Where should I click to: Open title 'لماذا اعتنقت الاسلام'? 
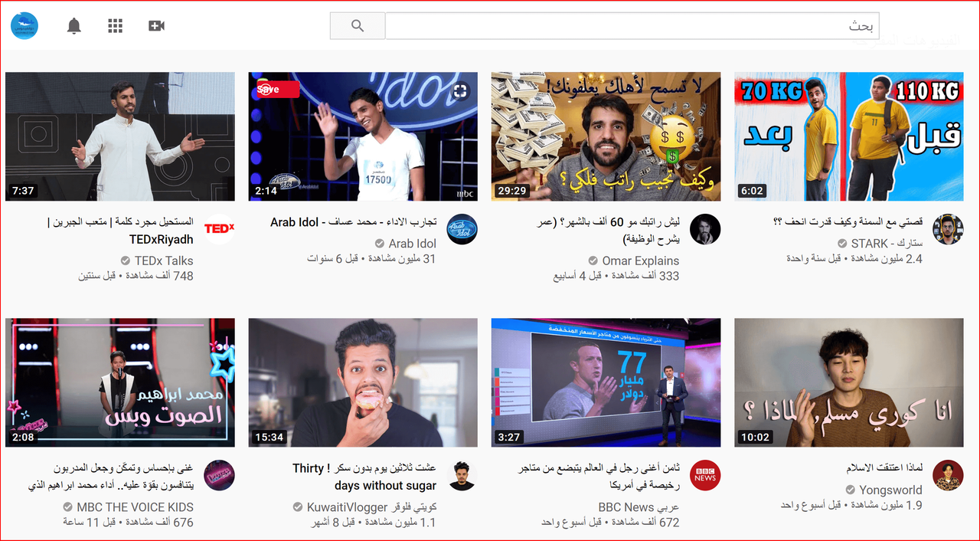[884, 468]
